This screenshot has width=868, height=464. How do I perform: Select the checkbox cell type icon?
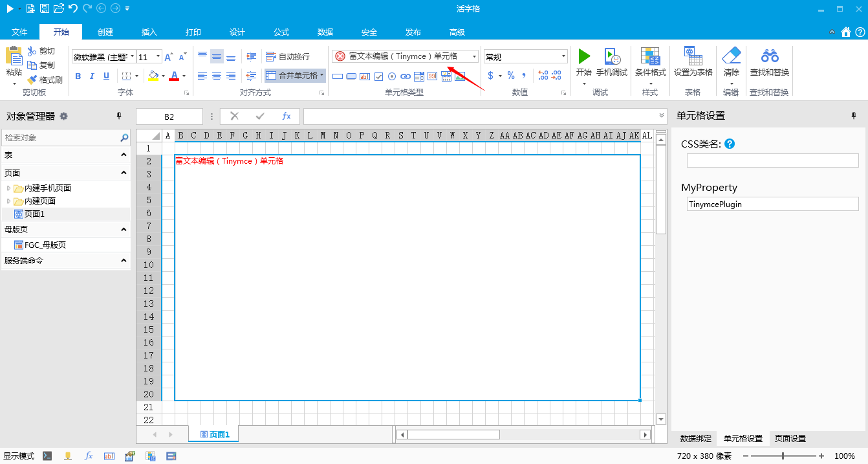[x=379, y=76]
